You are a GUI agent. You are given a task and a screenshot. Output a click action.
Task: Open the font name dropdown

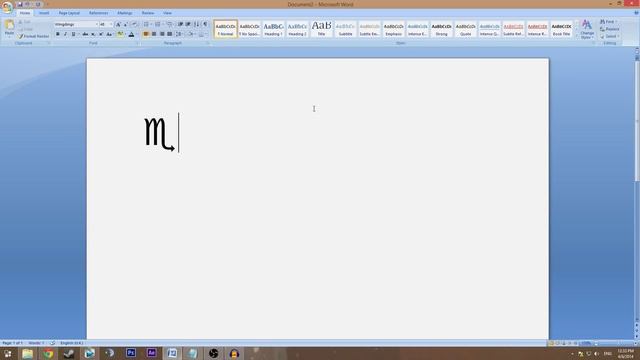(97, 24)
